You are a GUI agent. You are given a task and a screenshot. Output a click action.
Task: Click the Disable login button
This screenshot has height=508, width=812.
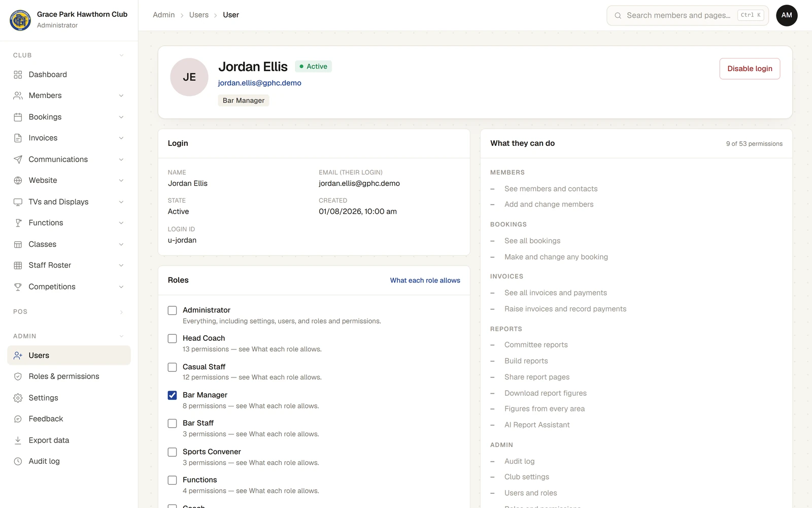point(750,69)
